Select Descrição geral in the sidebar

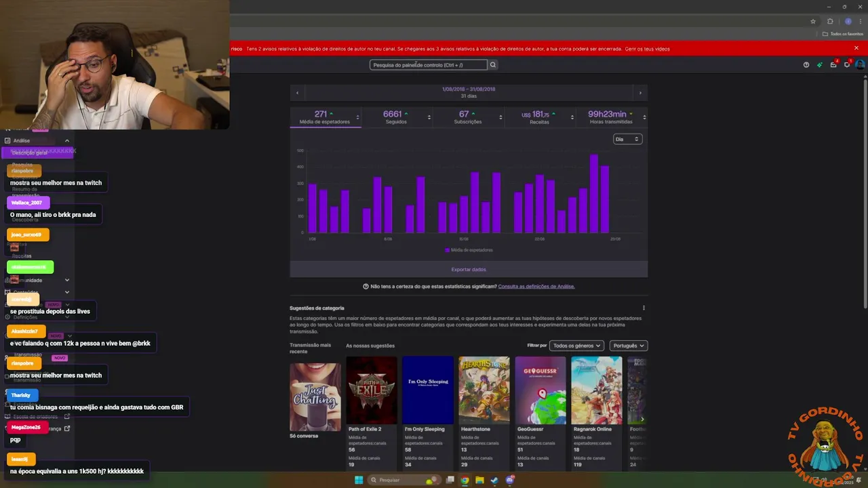point(38,152)
